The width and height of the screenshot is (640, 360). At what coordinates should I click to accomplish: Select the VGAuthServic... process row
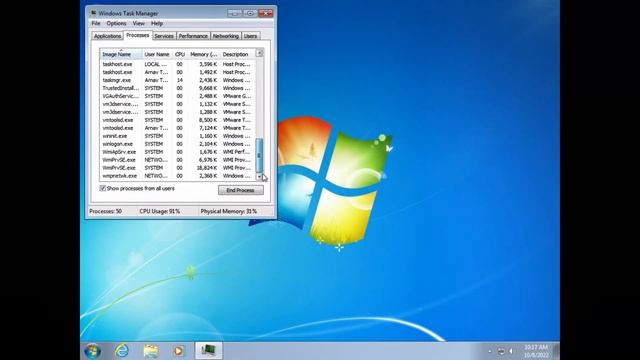pos(177,96)
